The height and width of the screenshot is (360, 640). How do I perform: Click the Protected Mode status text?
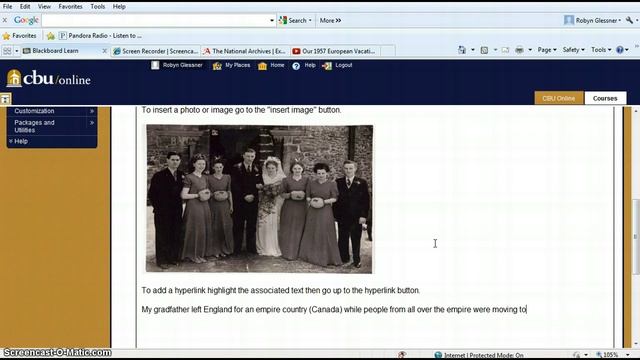click(483, 355)
